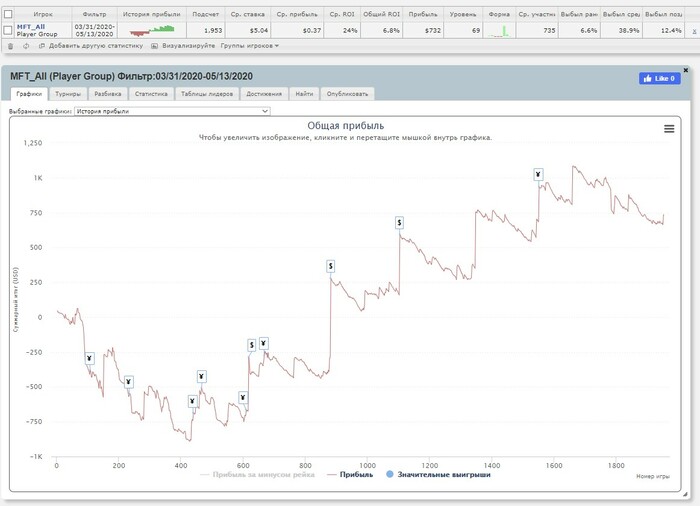Click the ¥ marker near game 465
This screenshot has height=506, width=700.
point(201,376)
